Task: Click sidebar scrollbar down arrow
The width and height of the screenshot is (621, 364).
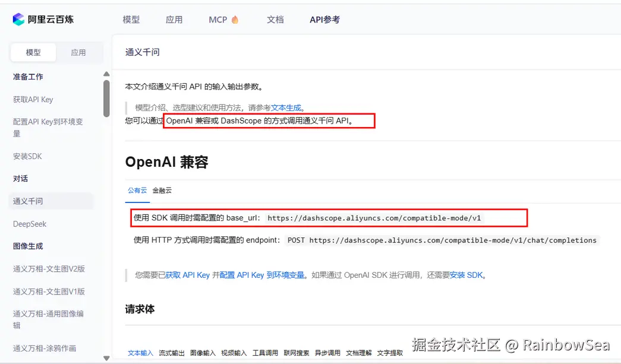Action: [106, 358]
